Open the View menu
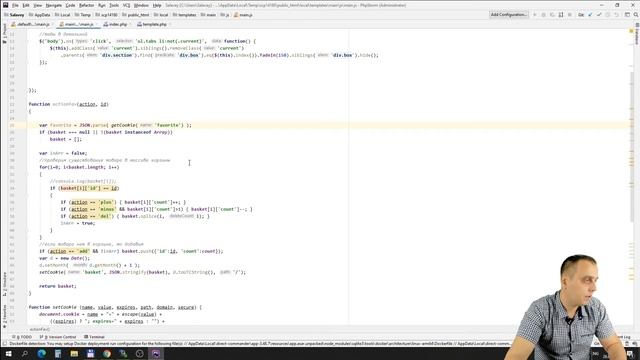Image resolution: width=640 pixels, height=360 pixels. [x=38, y=5]
